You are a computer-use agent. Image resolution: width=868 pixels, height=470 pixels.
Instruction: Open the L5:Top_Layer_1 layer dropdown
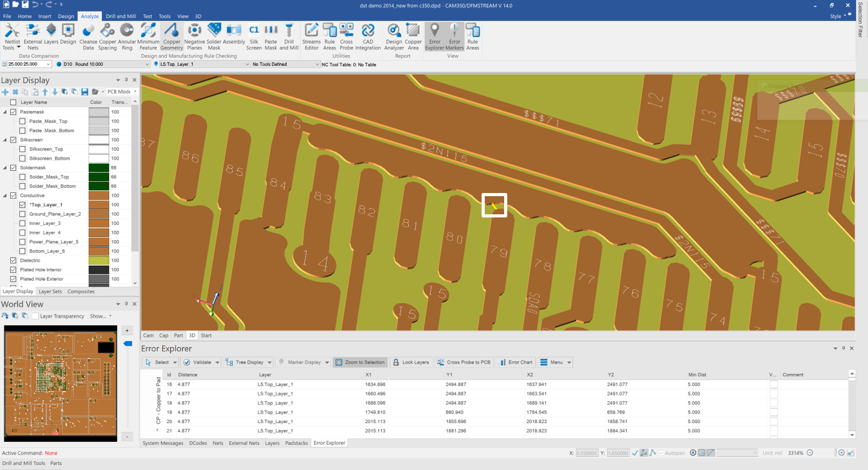click(247, 65)
